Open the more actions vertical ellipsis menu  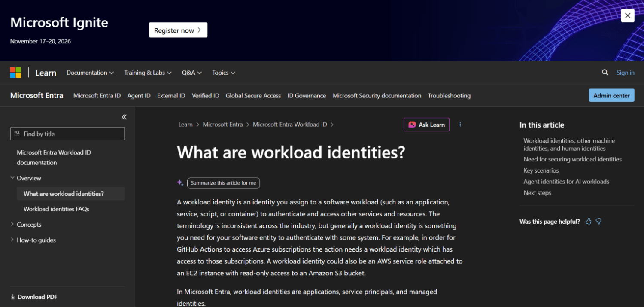coord(460,125)
